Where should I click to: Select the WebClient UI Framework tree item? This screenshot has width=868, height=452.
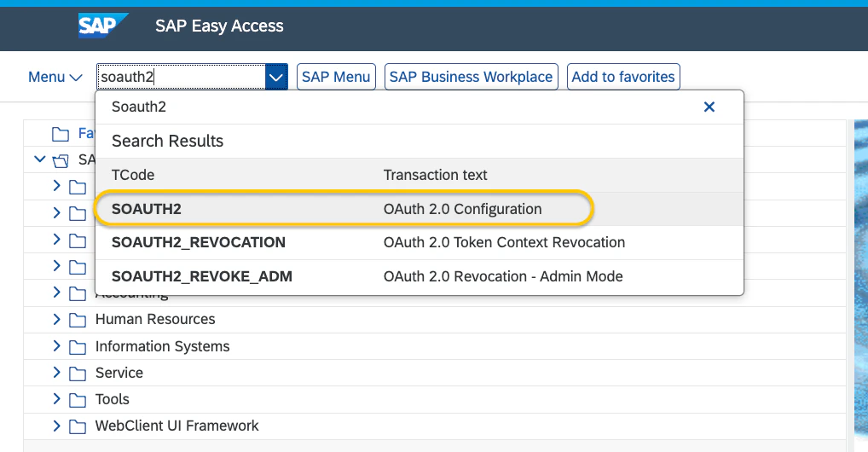176,426
